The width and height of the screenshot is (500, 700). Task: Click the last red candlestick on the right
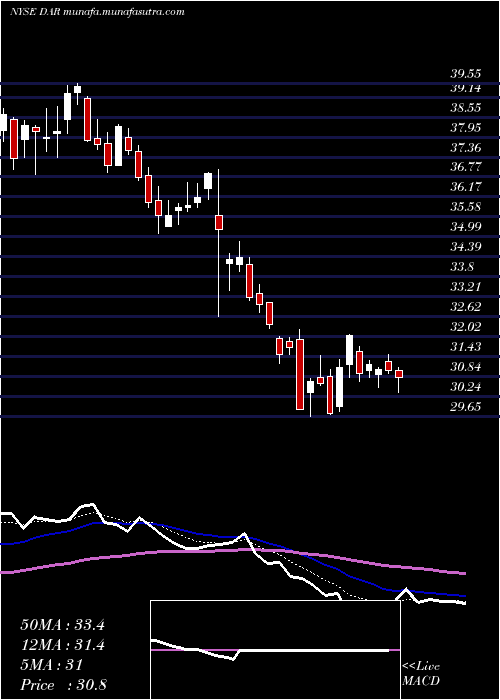pyautogui.click(x=399, y=374)
